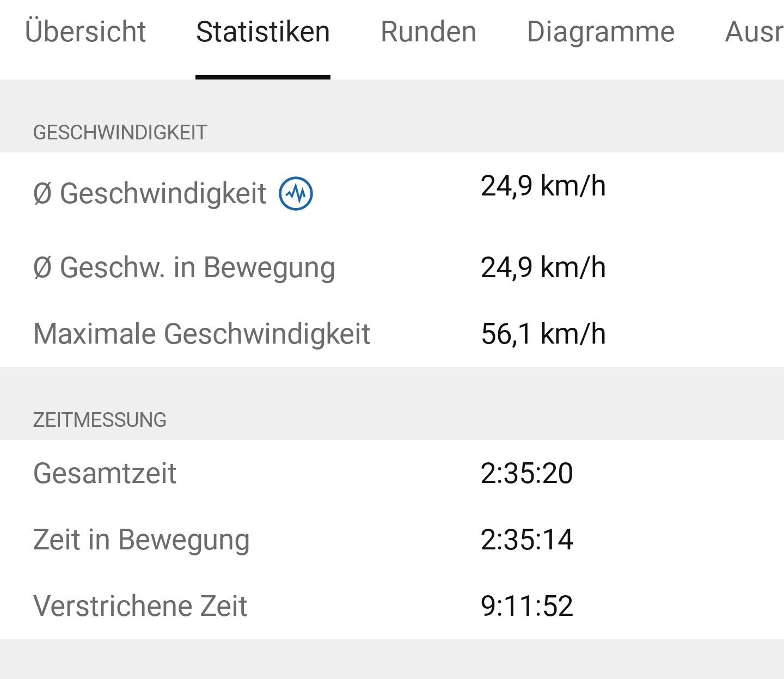
Task: Tap the ZEITMESSUNG section header
Action: [100, 420]
